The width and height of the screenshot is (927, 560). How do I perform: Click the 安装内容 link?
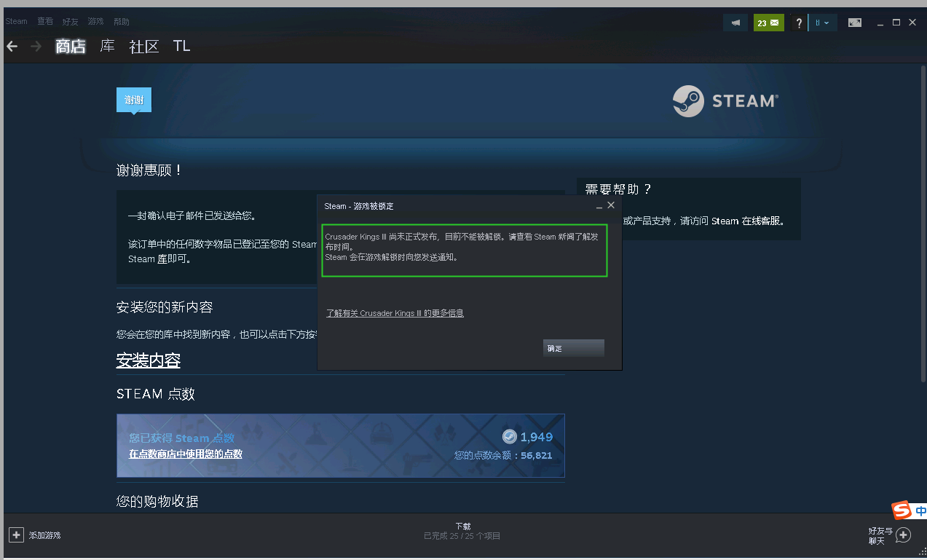coord(149,360)
